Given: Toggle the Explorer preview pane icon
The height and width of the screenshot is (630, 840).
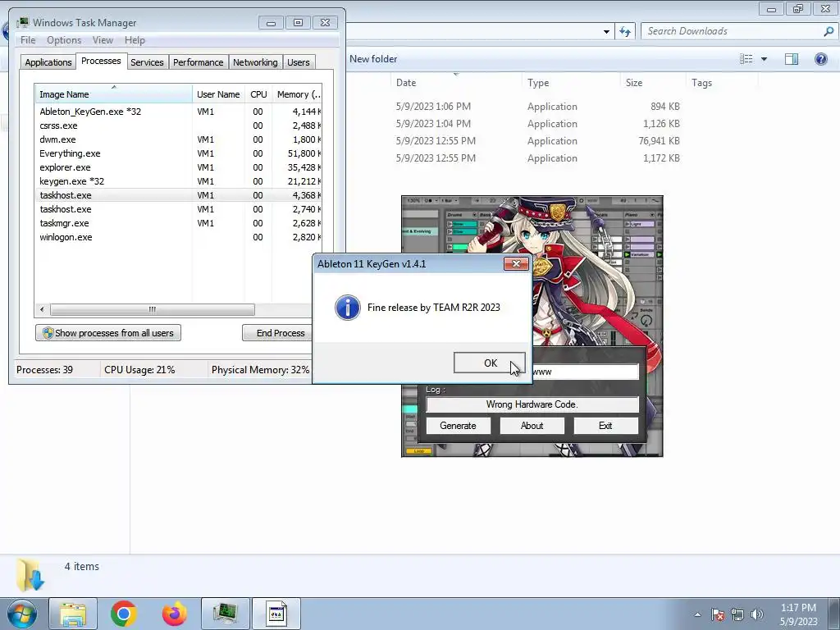Looking at the screenshot, I should pos(792,59).
